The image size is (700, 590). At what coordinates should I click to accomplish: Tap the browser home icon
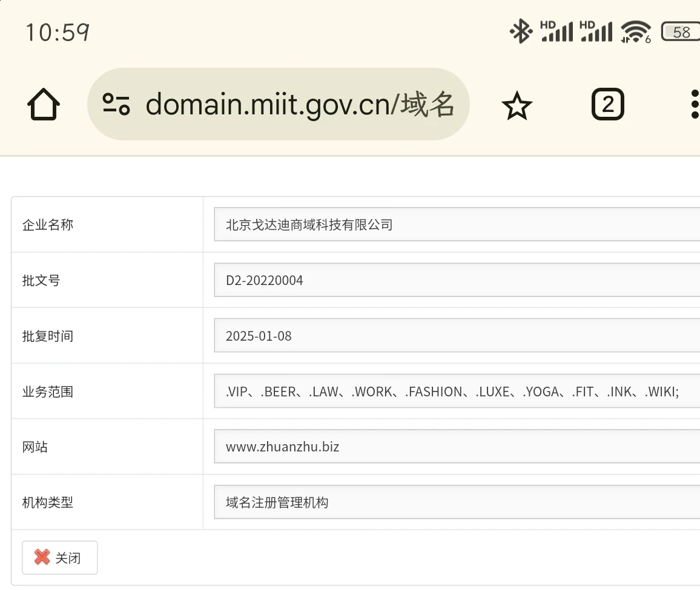click(x=44, y=105)
